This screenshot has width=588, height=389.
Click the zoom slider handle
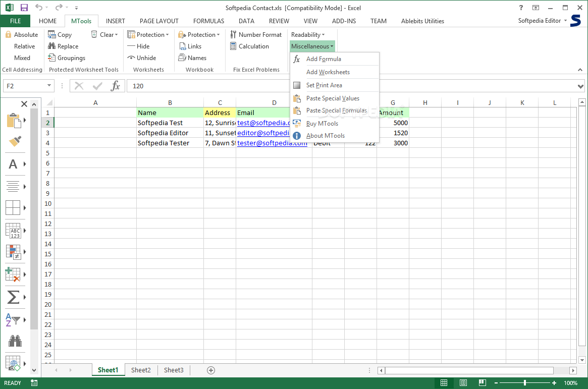coord(524,382)
